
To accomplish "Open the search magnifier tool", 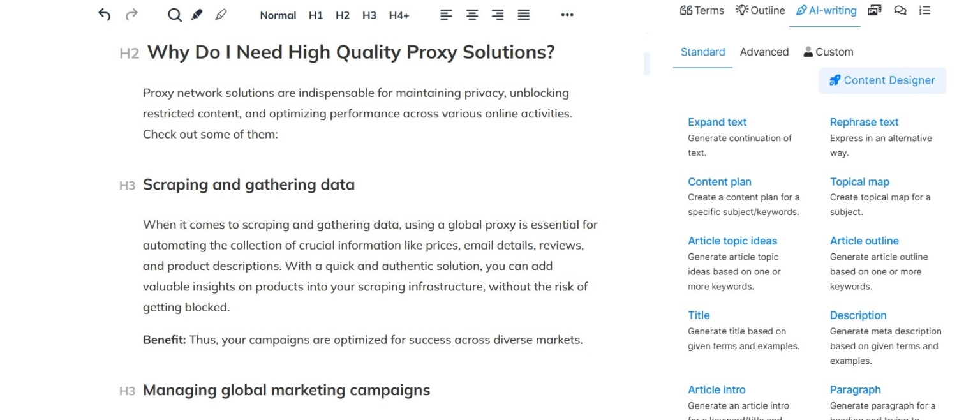I will [174, 15].
